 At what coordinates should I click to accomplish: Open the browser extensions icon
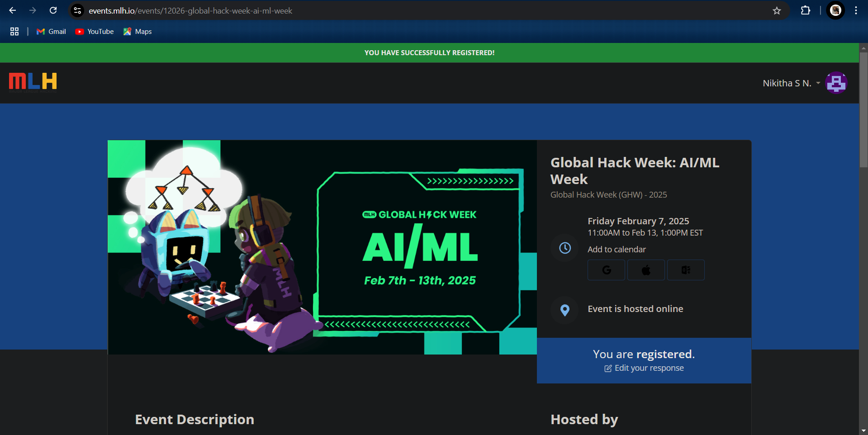click(806, 10)
